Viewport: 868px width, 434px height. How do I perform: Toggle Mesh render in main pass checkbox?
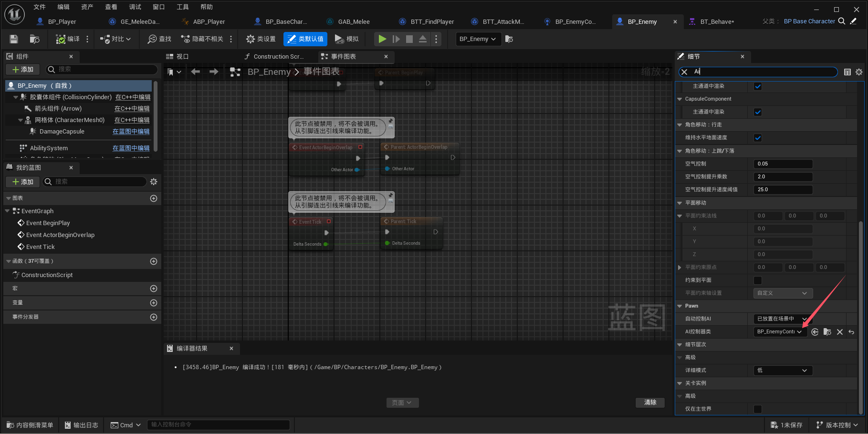pos(758,86)
